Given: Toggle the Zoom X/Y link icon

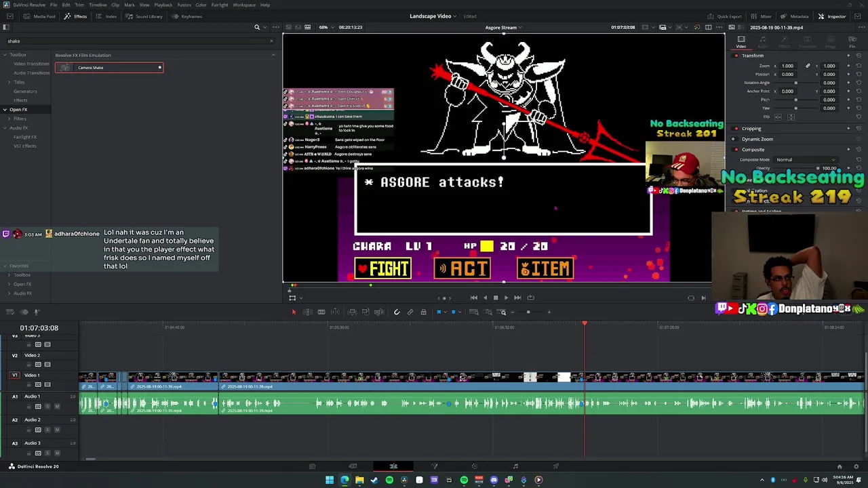Looking at the screenshot, I should 808,66.
